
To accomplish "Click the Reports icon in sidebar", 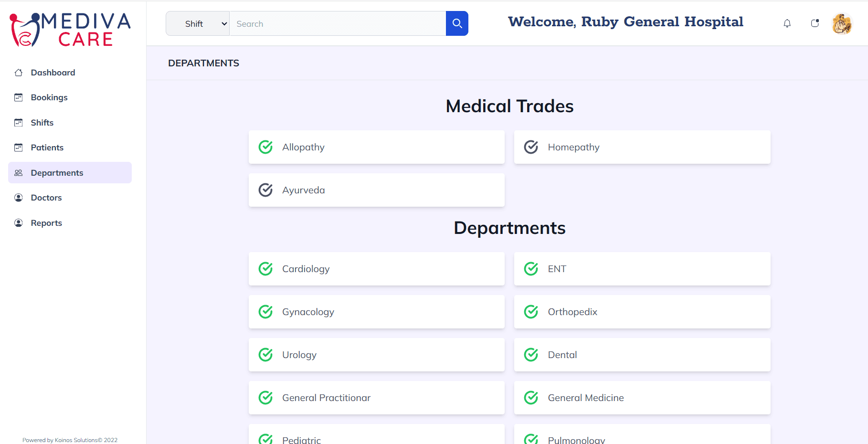I will (19, 222).
